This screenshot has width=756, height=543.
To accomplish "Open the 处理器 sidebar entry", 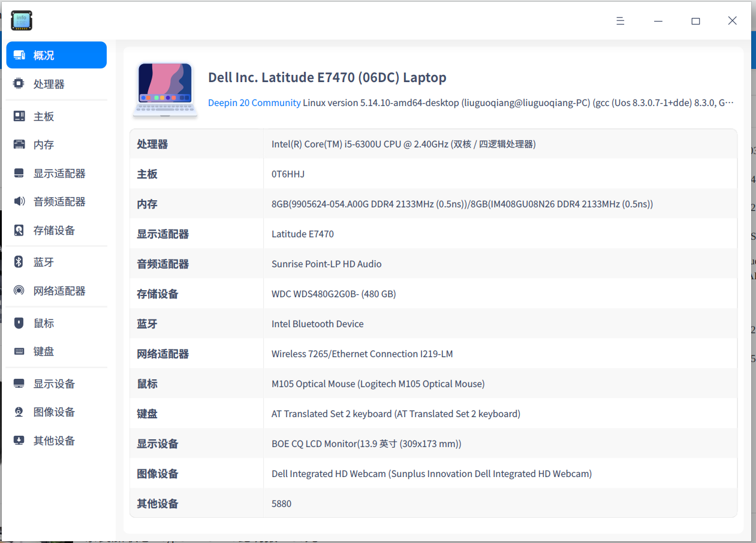I will (56, 84).
